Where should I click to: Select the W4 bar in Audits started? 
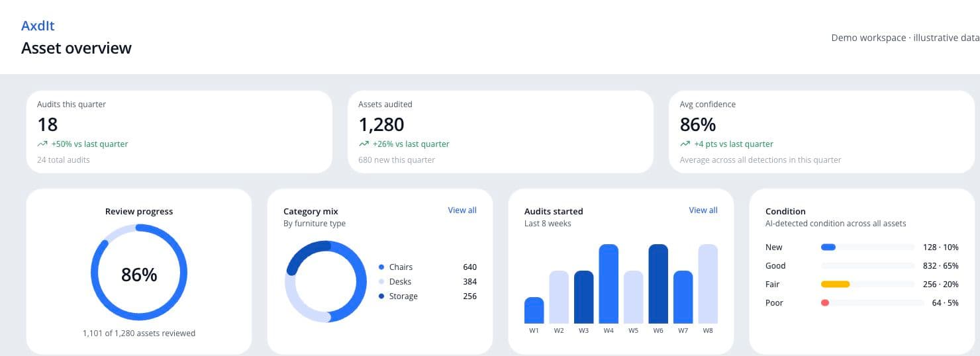click(609, 284)
